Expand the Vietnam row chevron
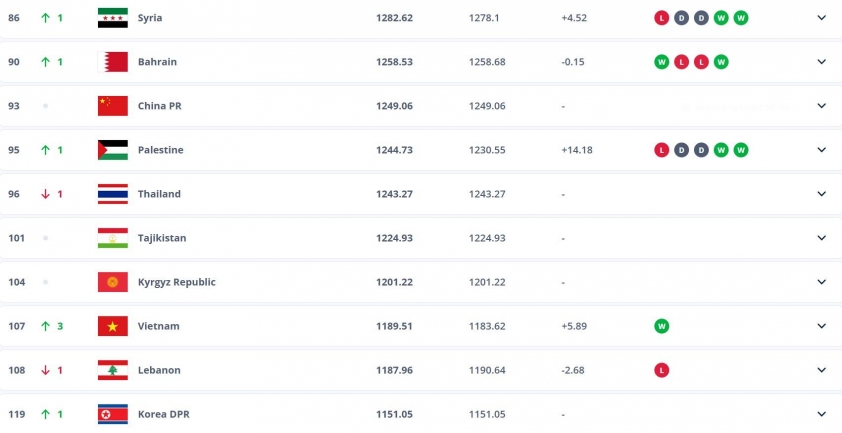 click(x=822, y=326)
